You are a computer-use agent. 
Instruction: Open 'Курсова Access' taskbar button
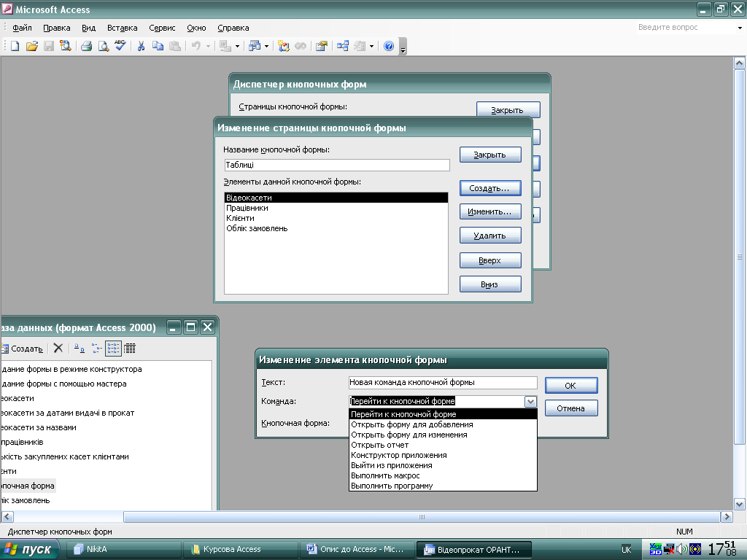[241, 550]
